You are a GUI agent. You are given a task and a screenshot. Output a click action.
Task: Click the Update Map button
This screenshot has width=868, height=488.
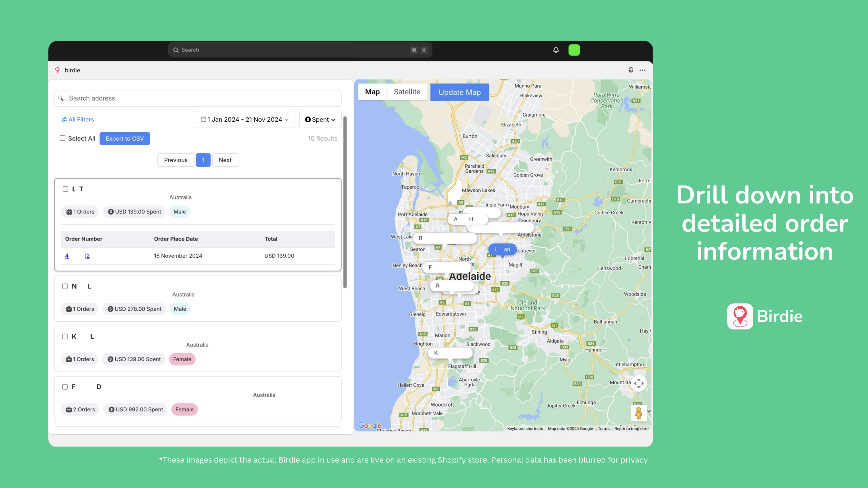[460, 92]
